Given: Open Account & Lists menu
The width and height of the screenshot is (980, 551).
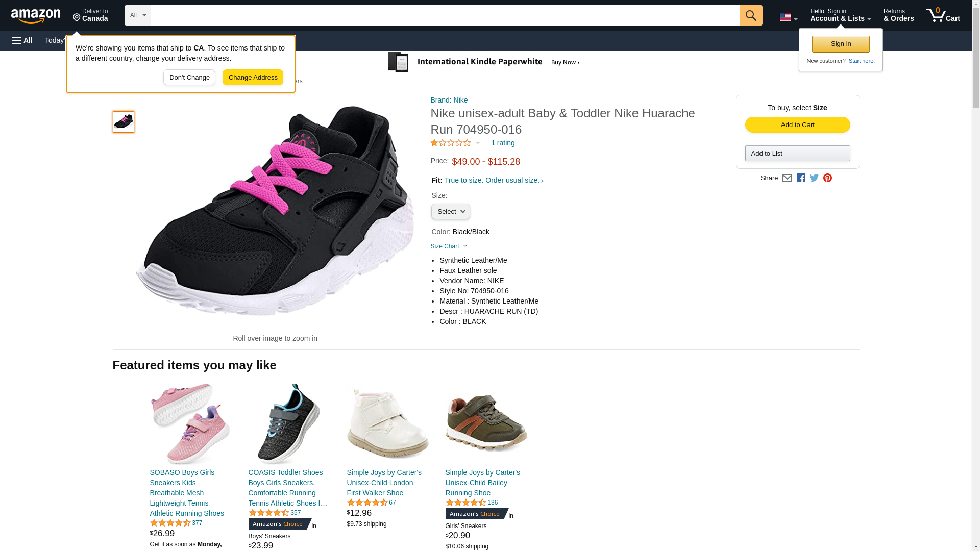Looking at the screenshot, I should pyautogui.click(x=840, y=15).
